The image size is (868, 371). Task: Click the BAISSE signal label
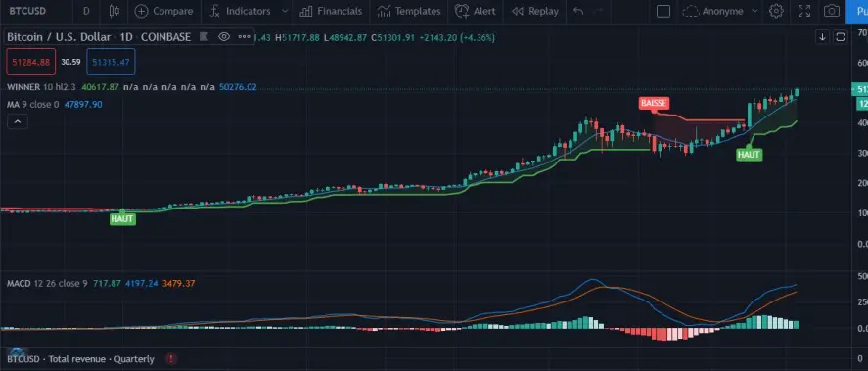pyautogui.click(x=654, y=103)
